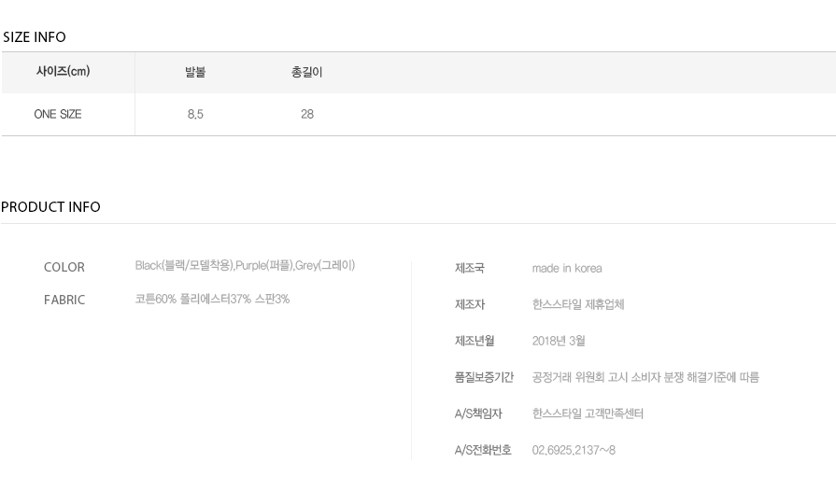Click the 코튼60% fabric composition text
The height and width of the screenshot is (504, 836).
pyautogui.click(x=212, y=299)
